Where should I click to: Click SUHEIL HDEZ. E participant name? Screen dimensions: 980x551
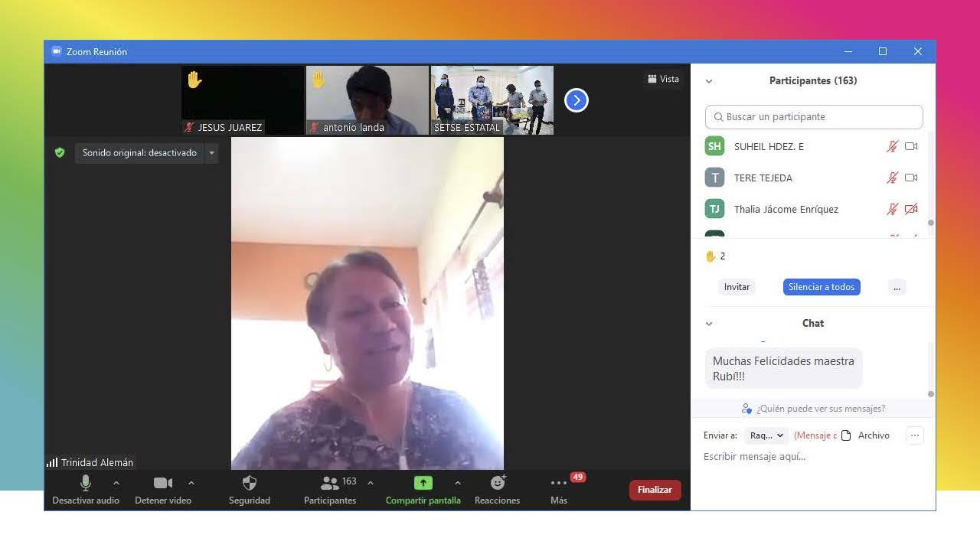[x=769, y=146]
